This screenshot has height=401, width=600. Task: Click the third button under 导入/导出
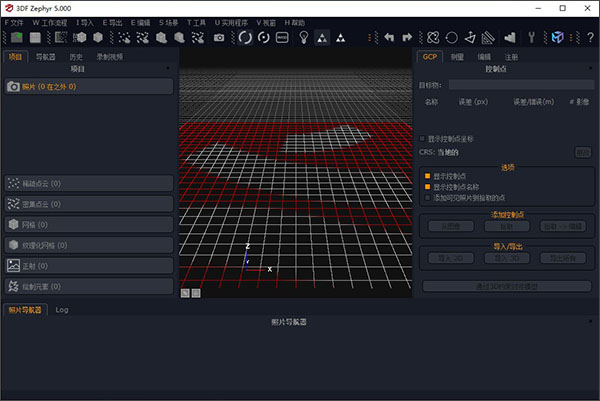pos(562,258)
